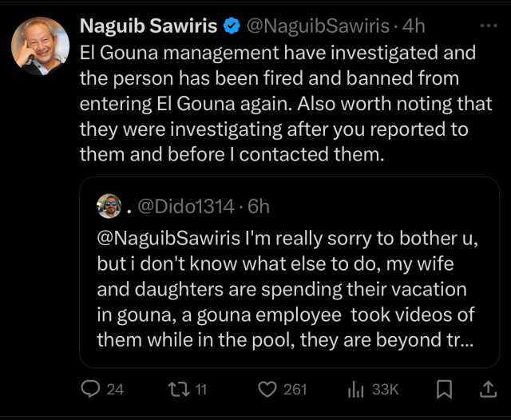Open the three-dot more options menu
The image size is (511, 420).
487,26
